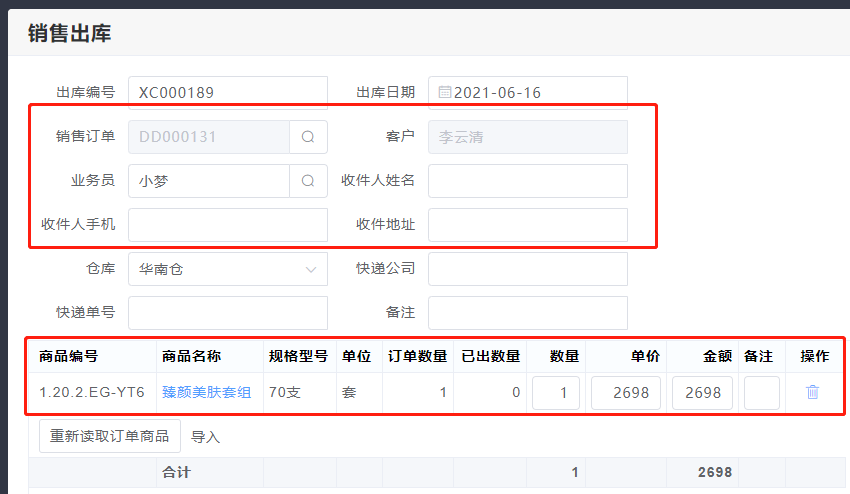This screenshot has width=850, height=494.
Task: Click the search icon beside 业务员 field
Action: click(308, 181)
